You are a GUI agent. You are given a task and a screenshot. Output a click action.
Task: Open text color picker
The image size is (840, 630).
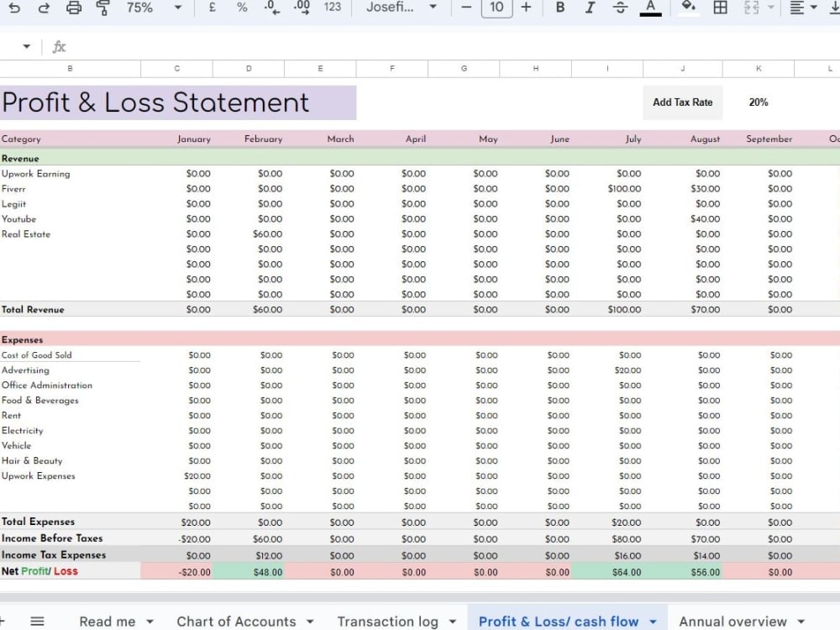[x=650, y=8]
